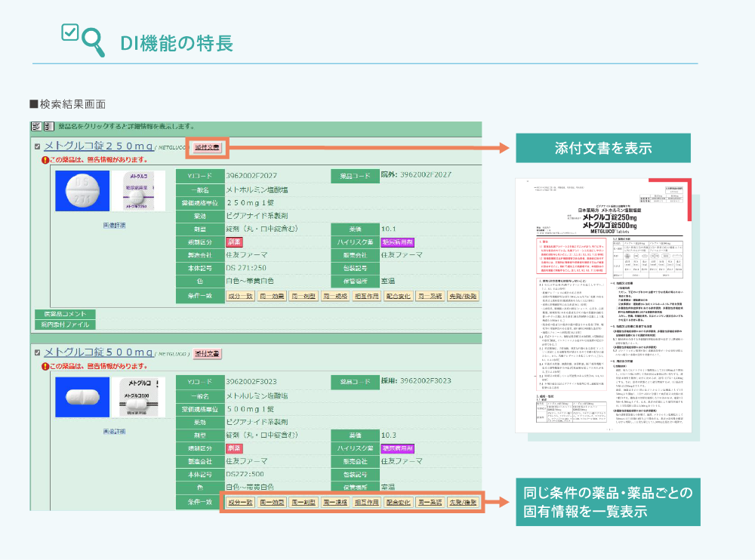Click 相互作用 in the 500mg row

pos(367,503)
